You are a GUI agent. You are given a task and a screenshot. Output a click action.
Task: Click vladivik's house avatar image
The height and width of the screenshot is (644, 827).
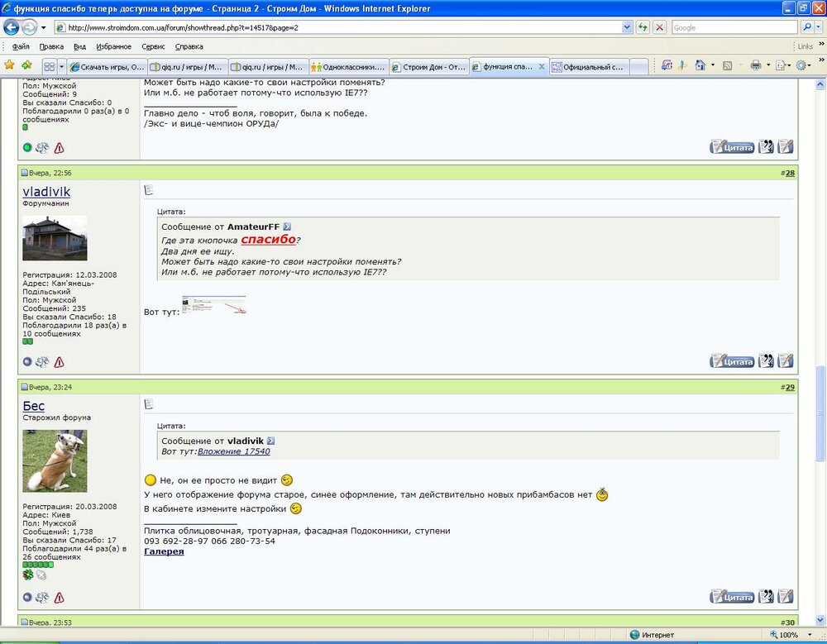click(55, 238)
